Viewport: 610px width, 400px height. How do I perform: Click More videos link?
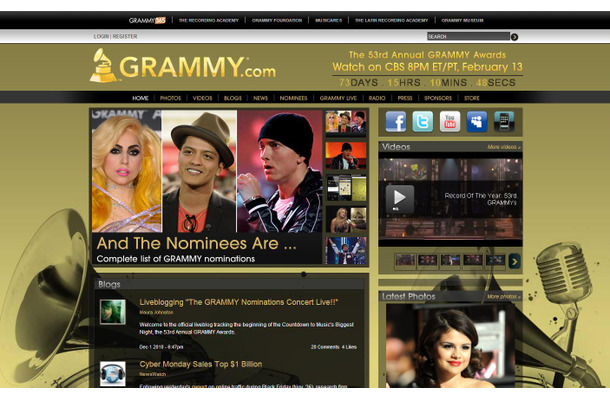[x=504, y=147]
